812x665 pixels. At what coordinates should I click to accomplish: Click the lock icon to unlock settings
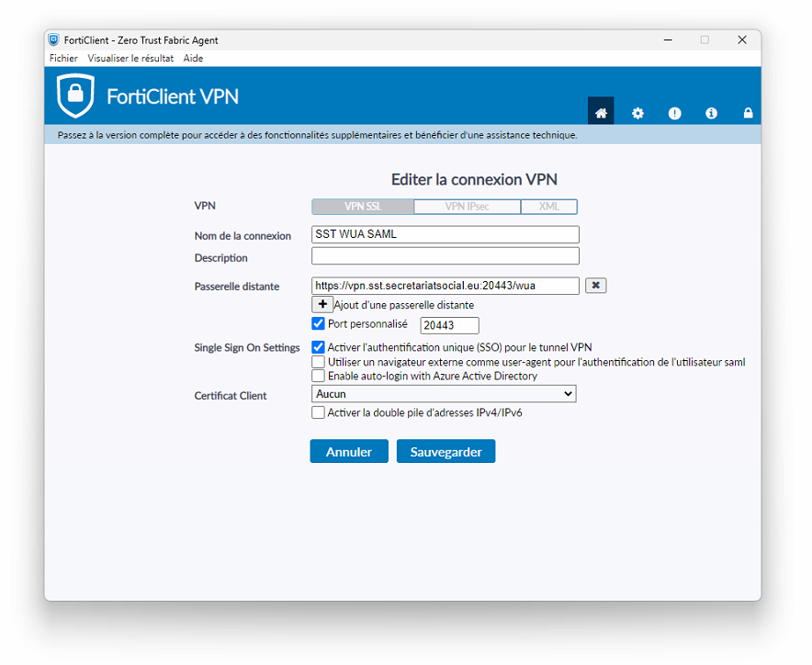(x=748, y=112)
